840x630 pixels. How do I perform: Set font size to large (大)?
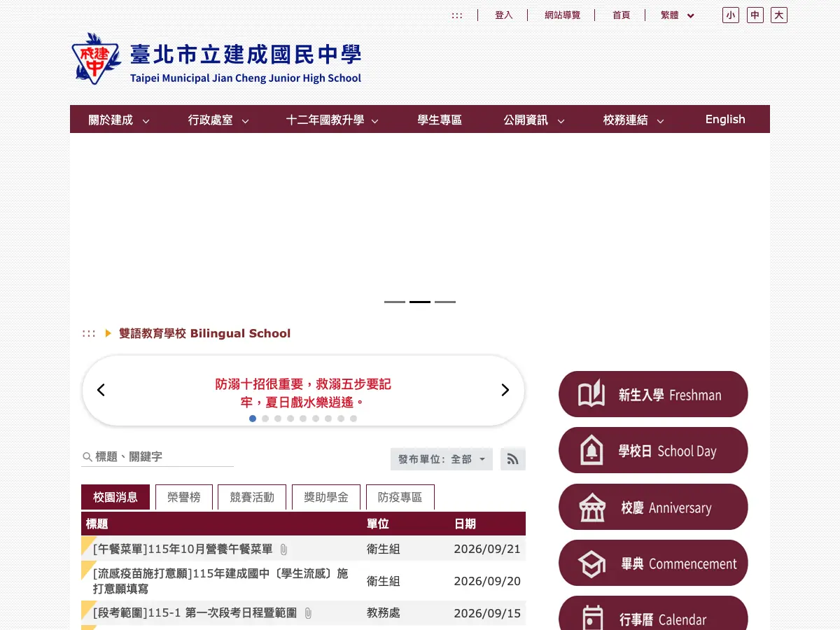pyautogui.click(x=779, y=15)
